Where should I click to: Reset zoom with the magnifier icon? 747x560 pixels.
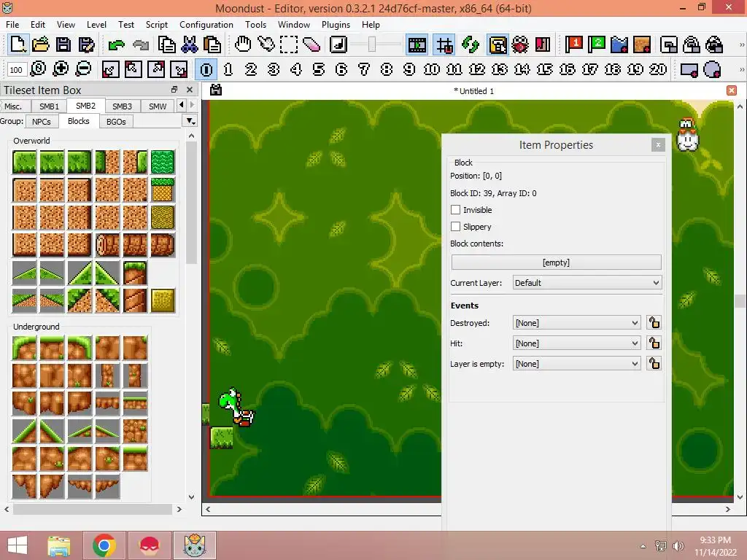(x=38, y=69)
